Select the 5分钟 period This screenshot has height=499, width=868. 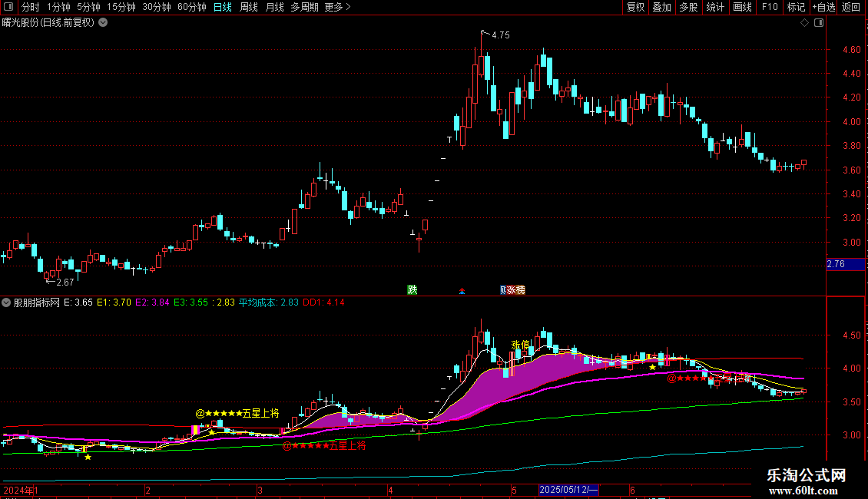[x=88, y=7]
